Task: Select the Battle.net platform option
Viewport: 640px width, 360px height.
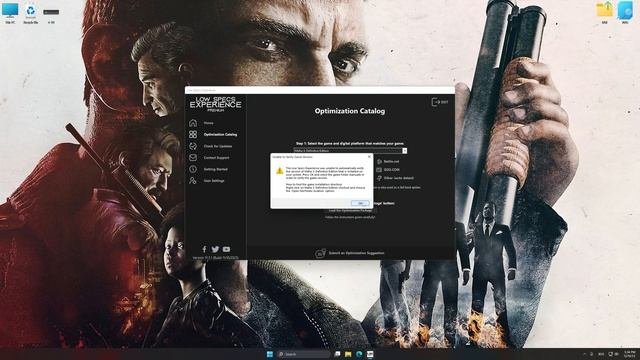Action: point(388,162)
